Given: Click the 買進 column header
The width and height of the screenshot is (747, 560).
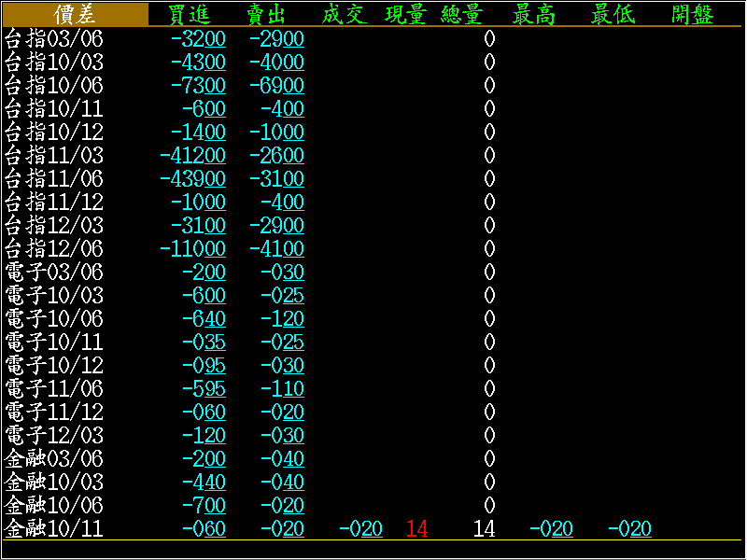Looking at the screenshot, I should [190, 14].
